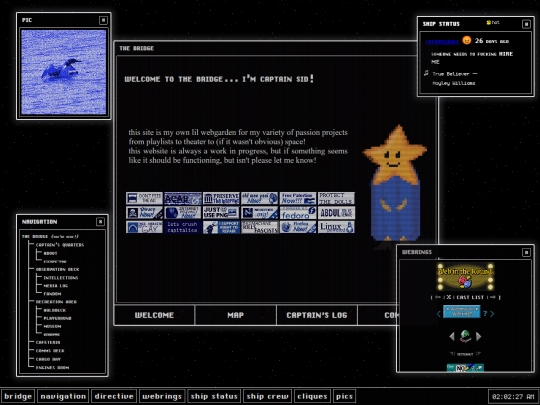Screen dimensions: 540x405
Task: Click the Linux penguin badge
Action: pyautogui.click(x=336, y=227)
